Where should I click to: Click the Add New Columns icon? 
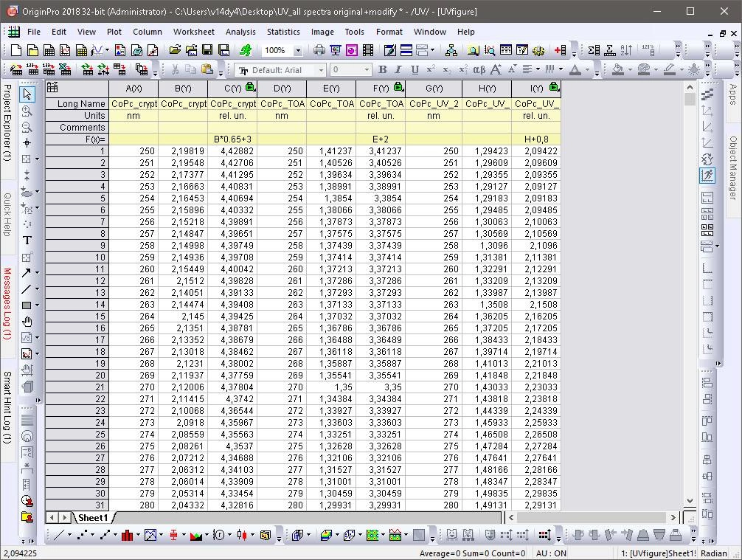(561, 49)
